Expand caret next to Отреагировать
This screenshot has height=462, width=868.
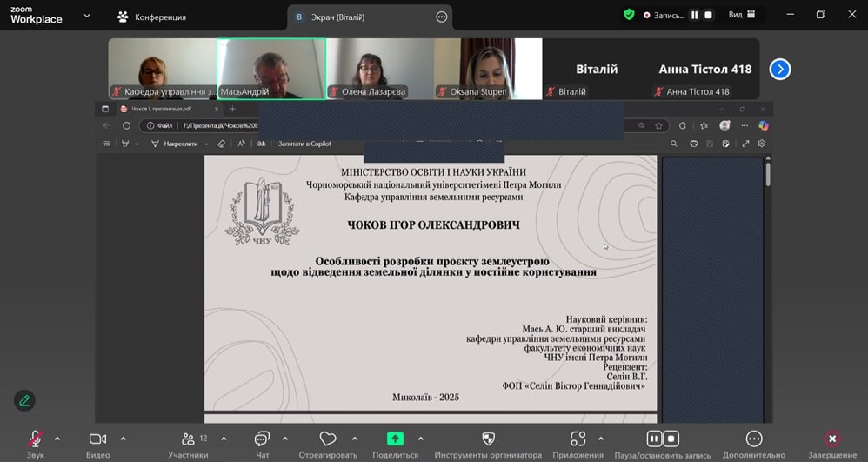coord(354,439)
